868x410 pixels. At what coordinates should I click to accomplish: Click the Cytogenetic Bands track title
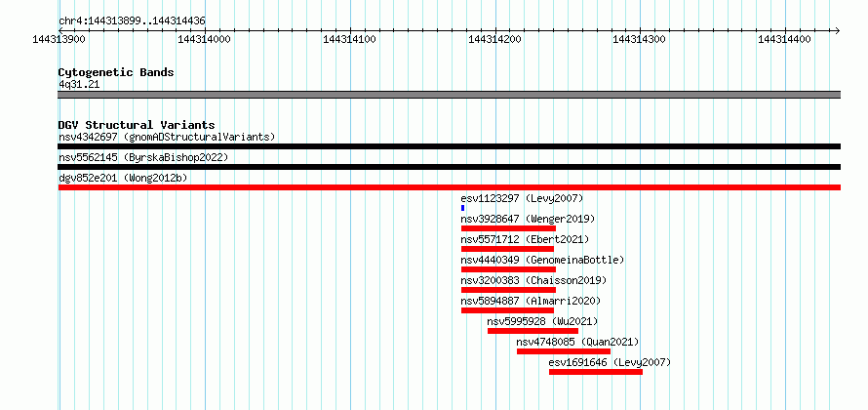(116, 72)
